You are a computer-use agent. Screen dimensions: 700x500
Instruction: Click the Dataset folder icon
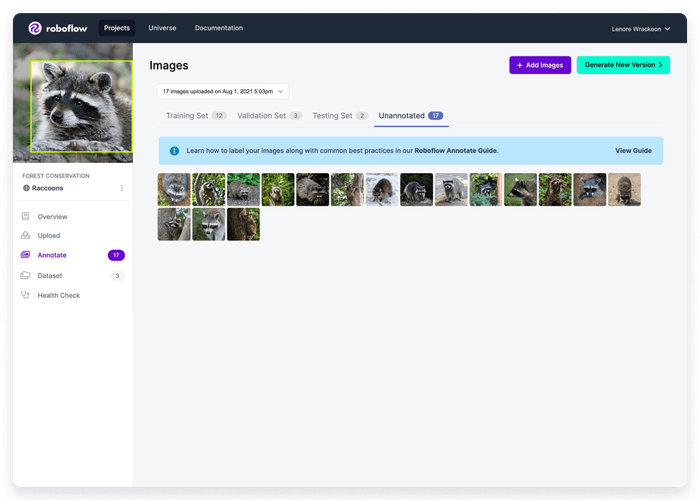(26, 275)
